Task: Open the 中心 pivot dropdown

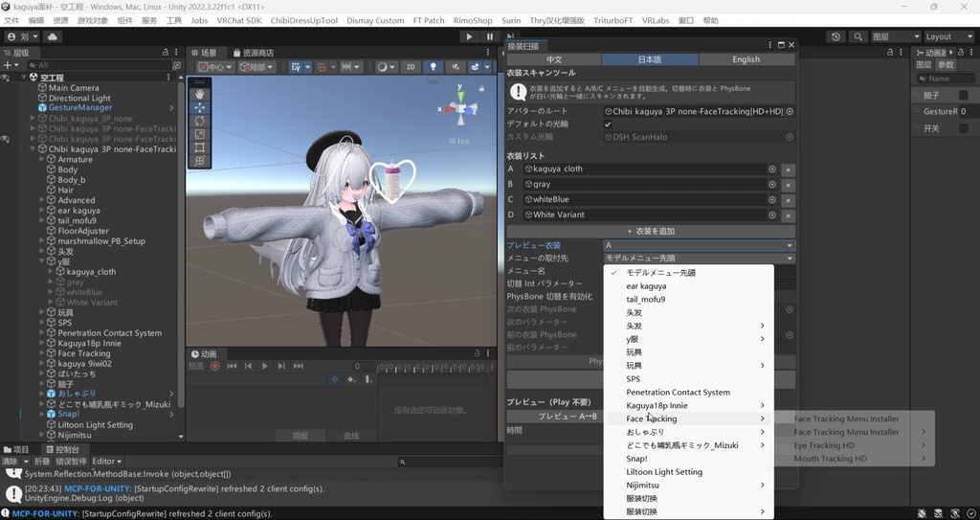Action: click(x=215, y=67)
